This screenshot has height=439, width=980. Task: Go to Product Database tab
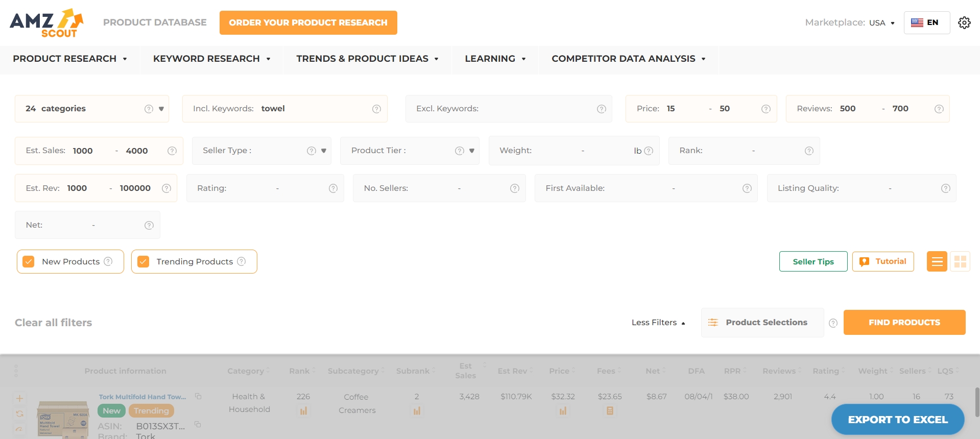[155, 22]
